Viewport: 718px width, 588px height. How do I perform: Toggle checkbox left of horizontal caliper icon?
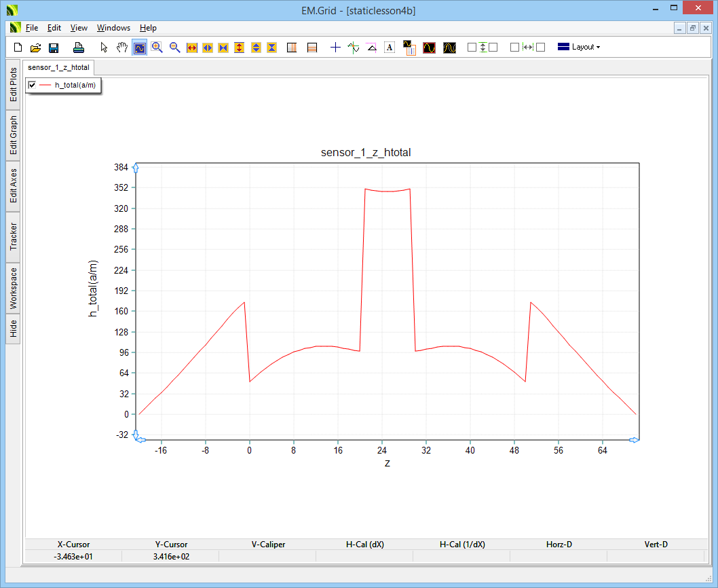click(514, 48)
